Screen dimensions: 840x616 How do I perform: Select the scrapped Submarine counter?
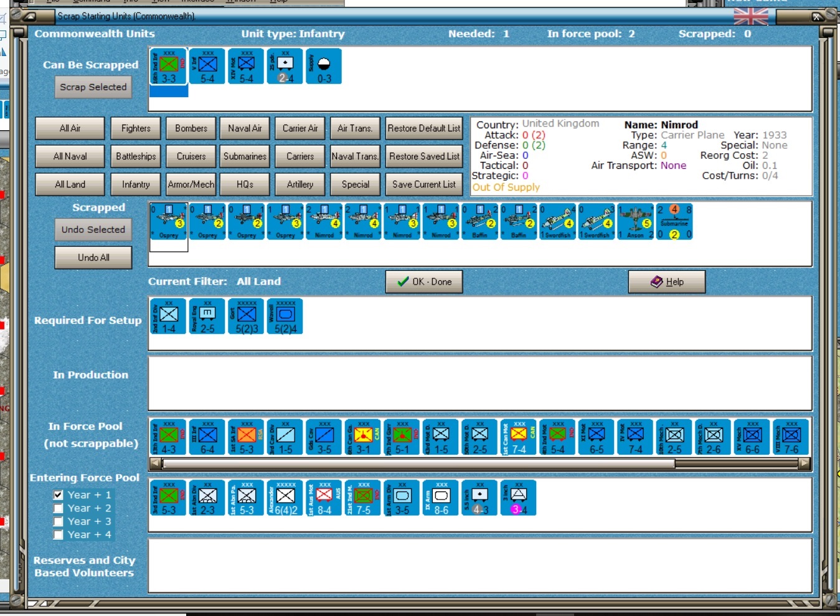(x=674, y=222)
